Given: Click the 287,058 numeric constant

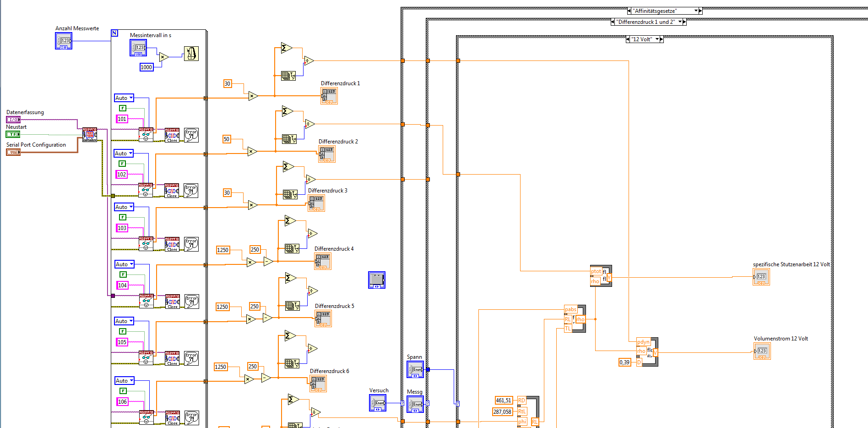Looking at the screenshot, I should [502, 412].
